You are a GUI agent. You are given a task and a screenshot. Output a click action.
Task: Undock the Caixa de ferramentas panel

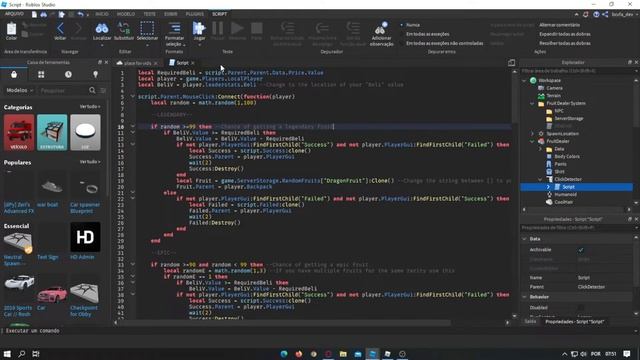(x=100, y=62)
